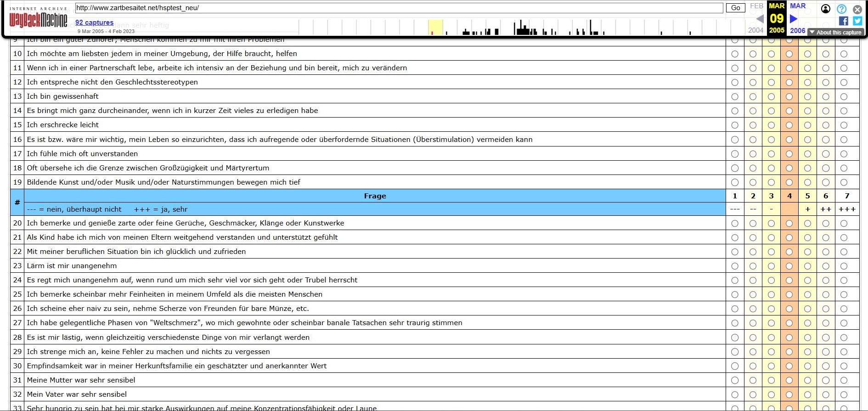Screen dimensions: 868x411
Task: Click the Go button
Action: [735, 8]
